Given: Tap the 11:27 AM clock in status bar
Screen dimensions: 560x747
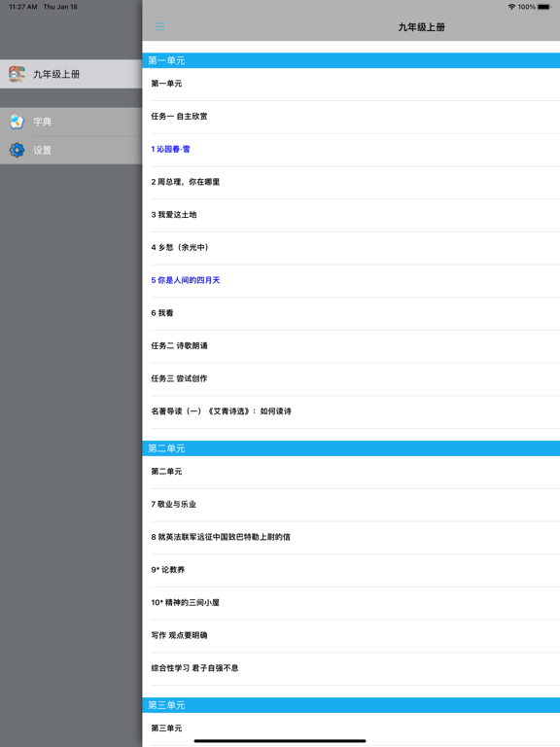Looking at the screenshot, I should coord(23,7).
